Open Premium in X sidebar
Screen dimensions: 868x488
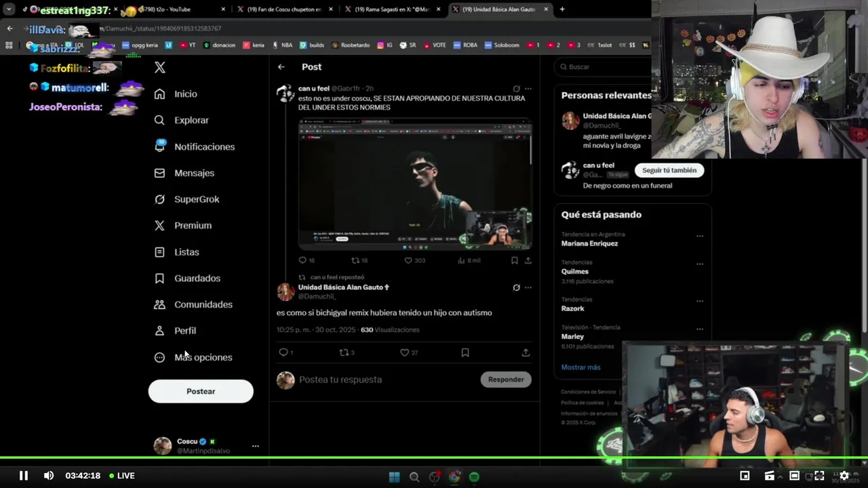tap(183, 226)
